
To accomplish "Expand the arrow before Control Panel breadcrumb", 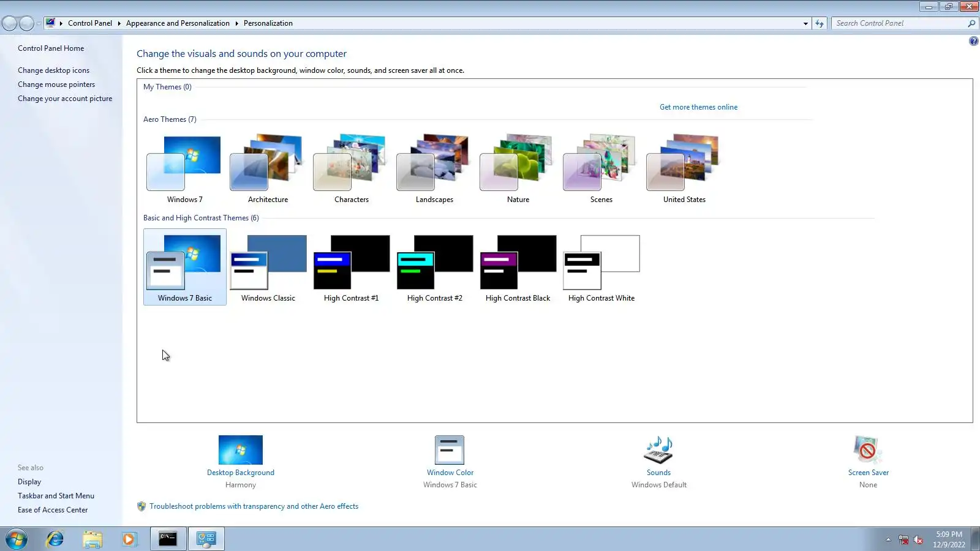I will [x=61, y=23].
